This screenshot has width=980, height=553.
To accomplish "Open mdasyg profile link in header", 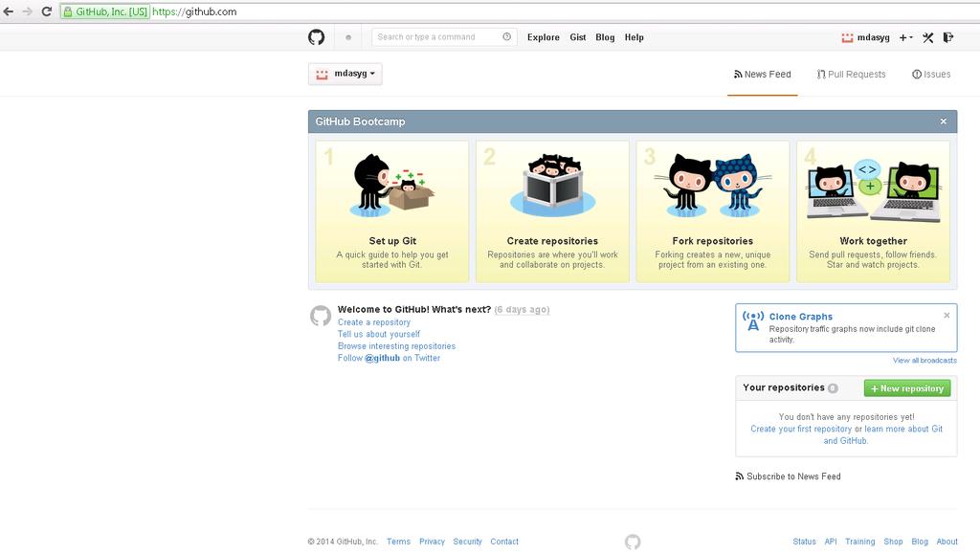I will coord(873,37).
